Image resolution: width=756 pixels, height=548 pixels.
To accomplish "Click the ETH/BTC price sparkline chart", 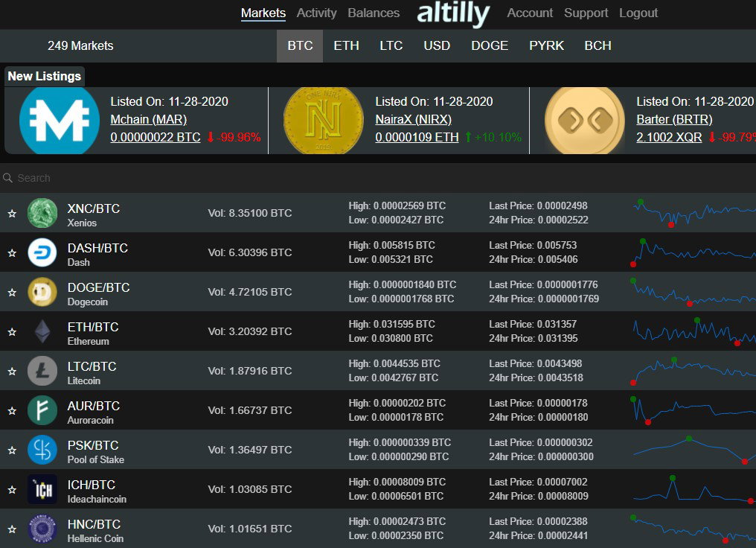I will point(693,331).
